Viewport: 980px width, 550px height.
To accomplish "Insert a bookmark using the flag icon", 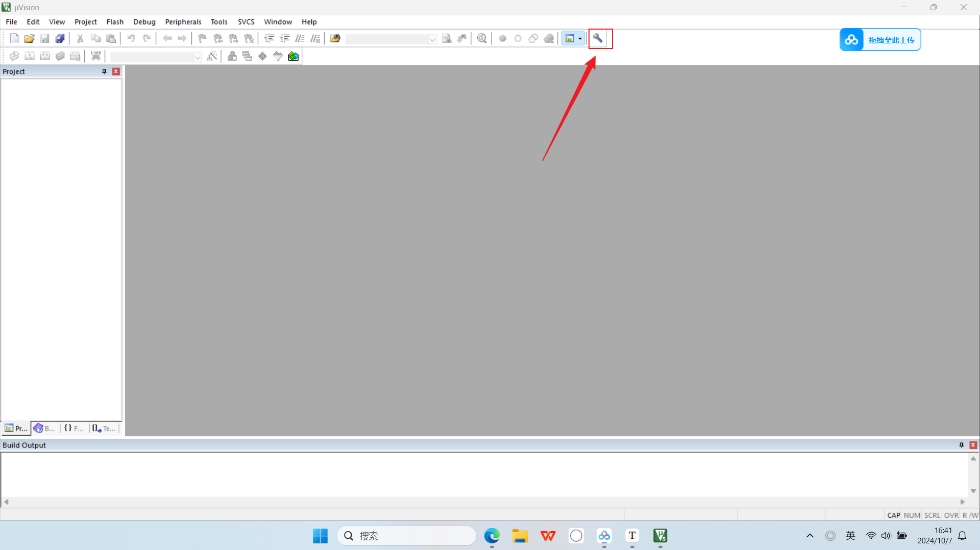I will (x=203, y=39).
